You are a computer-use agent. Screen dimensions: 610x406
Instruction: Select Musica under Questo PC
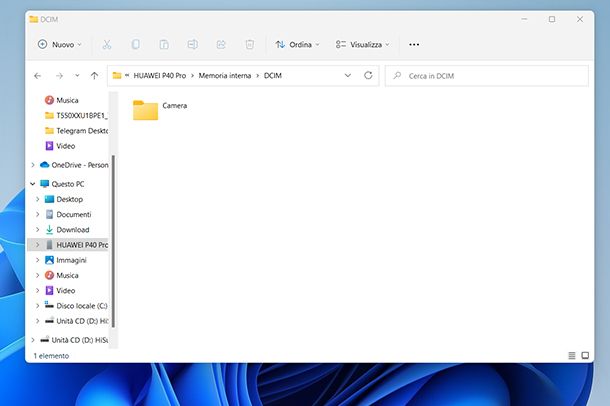pyautogui.click(x=62, y=275)
